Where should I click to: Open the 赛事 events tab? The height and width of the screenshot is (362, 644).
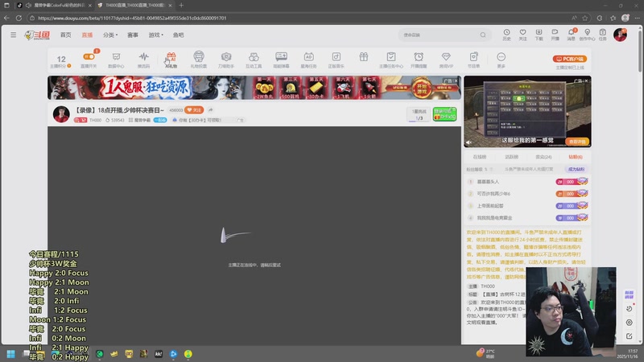(x=133, y=35)
